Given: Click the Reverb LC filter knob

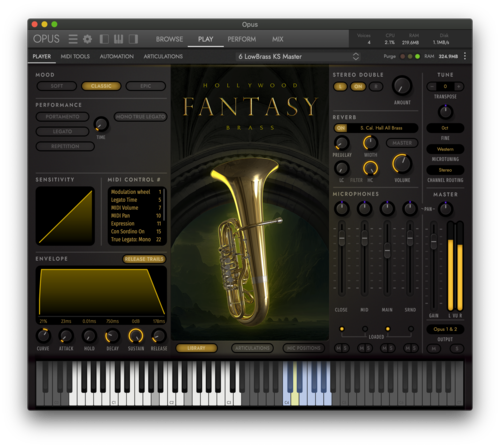Looking at the screenshot, I should click(x=342, y=168).
